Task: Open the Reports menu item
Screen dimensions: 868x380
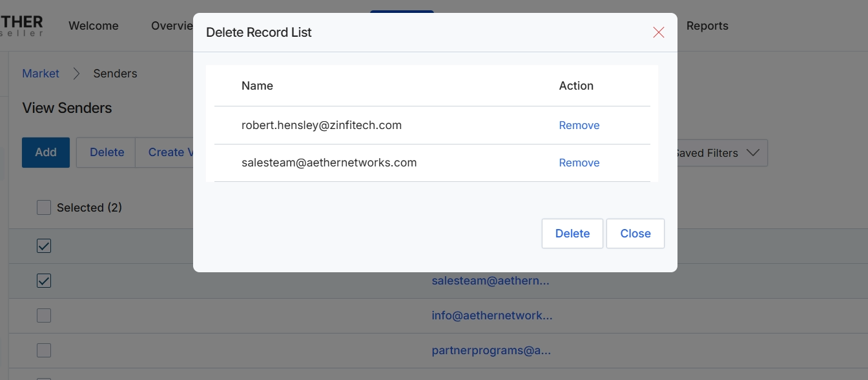Action: 707,26
